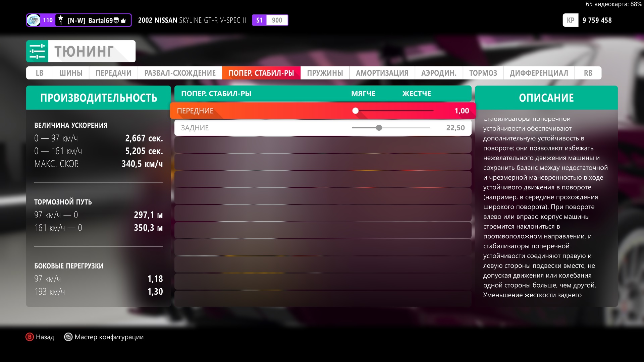Go to the ПРУЖИНЫ tab
The width and height of the screenshot is (644, 362).
pyautogui.click(x=325, y=73)
